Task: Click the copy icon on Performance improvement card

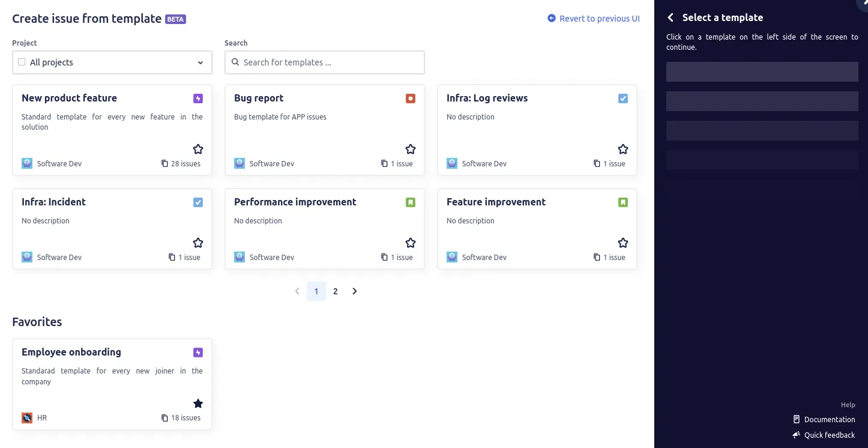Action: [384, 257]
